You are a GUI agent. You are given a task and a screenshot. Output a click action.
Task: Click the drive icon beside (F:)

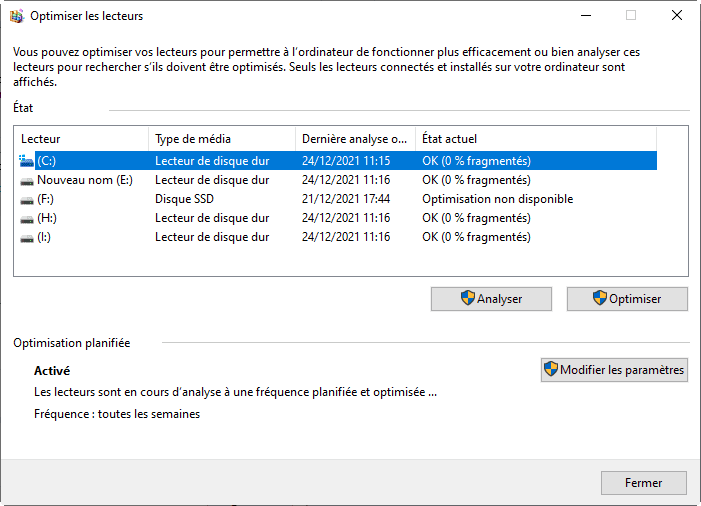click(x=27, y=200)
